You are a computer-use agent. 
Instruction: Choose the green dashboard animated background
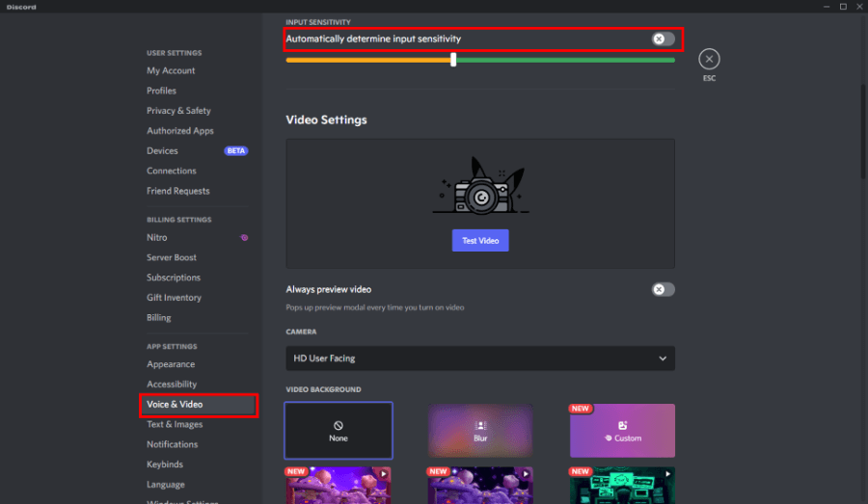[x=622, y=485]
